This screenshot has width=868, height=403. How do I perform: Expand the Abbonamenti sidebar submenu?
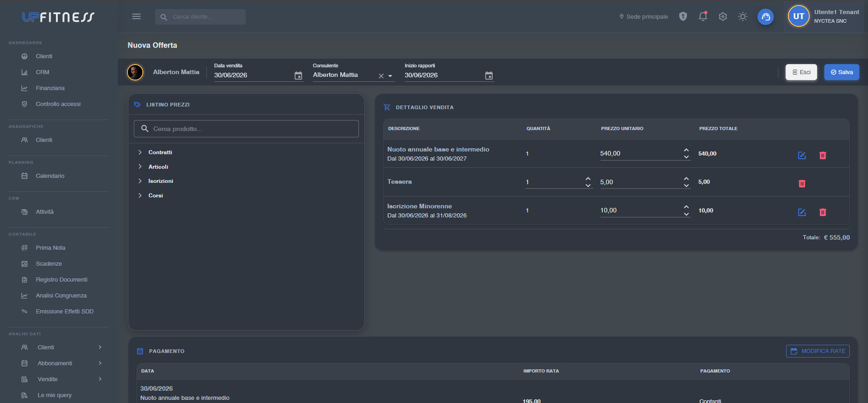[x=100, y=363]
